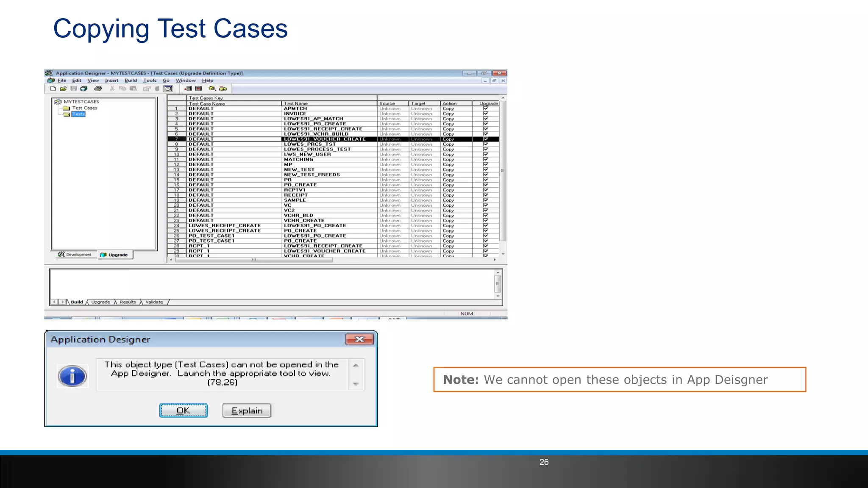Open the Tools menu
The image size is (868, 488).
pyautogui.click(x=150, y=80)
